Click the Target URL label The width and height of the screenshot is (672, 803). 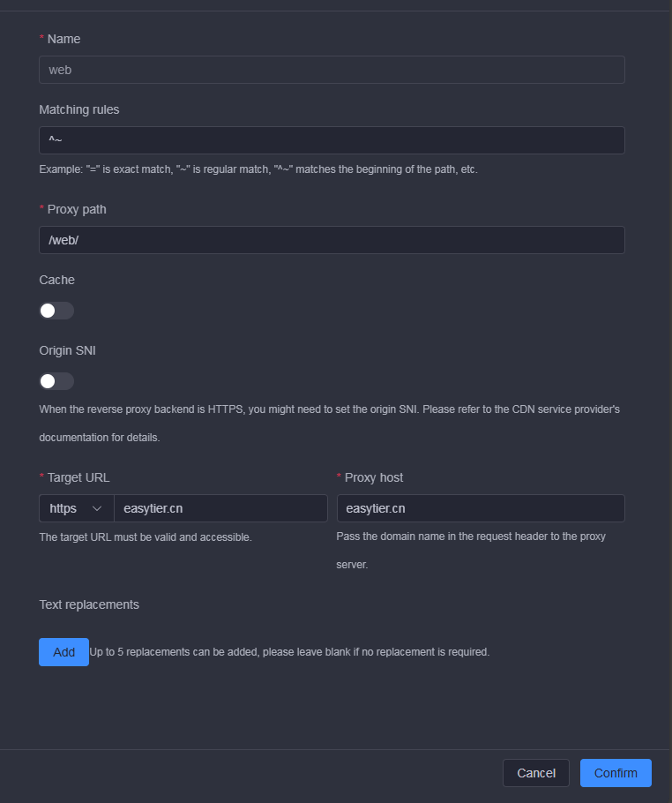[x=78, y=477]
